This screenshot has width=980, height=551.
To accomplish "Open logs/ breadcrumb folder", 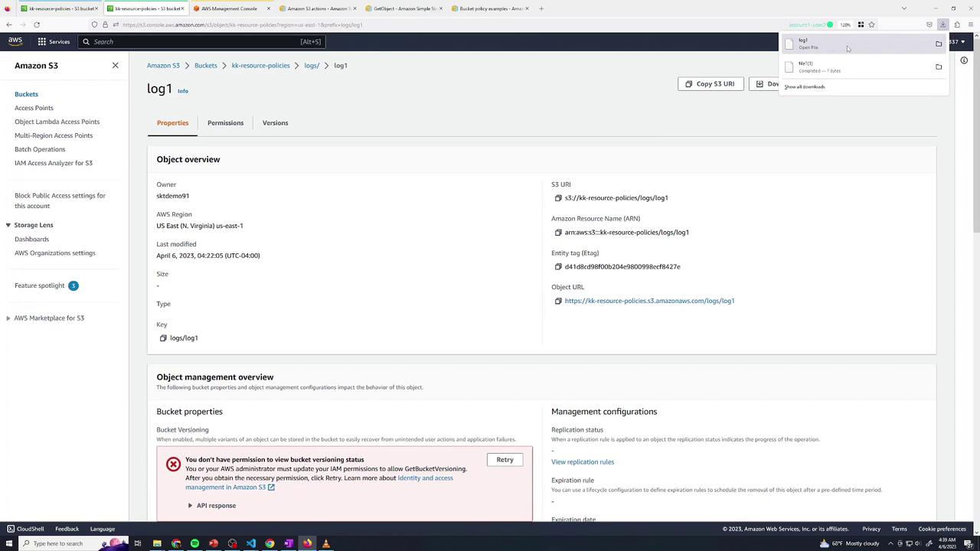I will (312, 66).
